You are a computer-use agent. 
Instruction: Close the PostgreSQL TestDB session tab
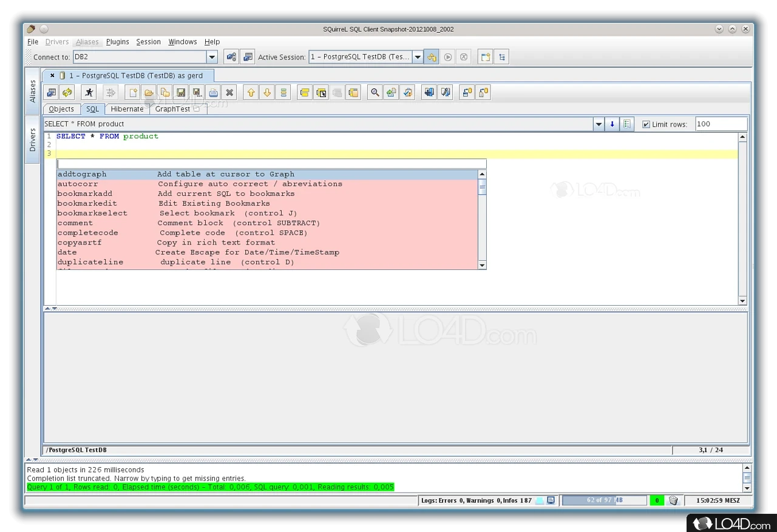pyautogui.click(x=52, y=76)
